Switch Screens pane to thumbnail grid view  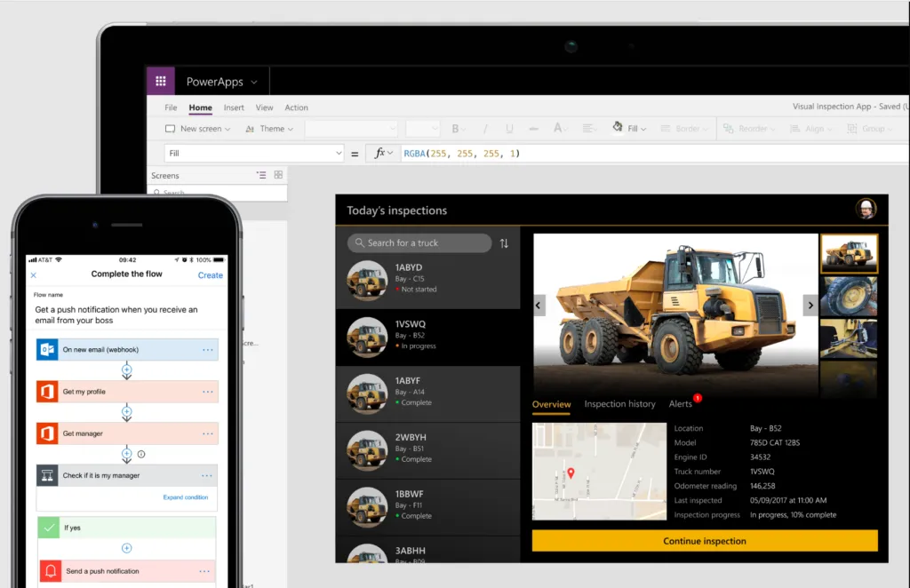coord(278,175)
